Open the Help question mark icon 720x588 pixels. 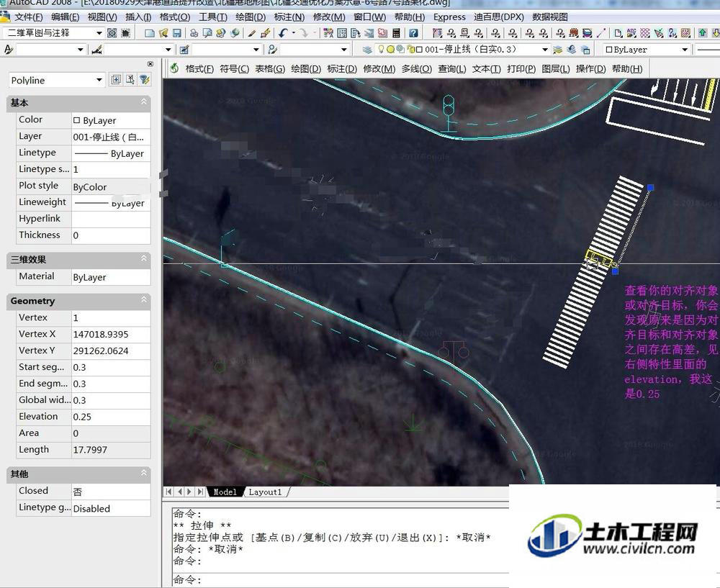pos(413,33)
